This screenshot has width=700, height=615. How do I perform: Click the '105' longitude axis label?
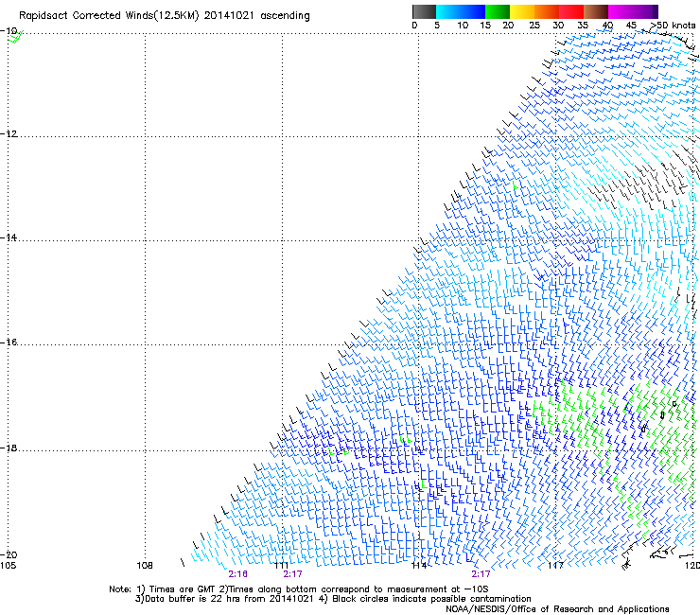8,566
